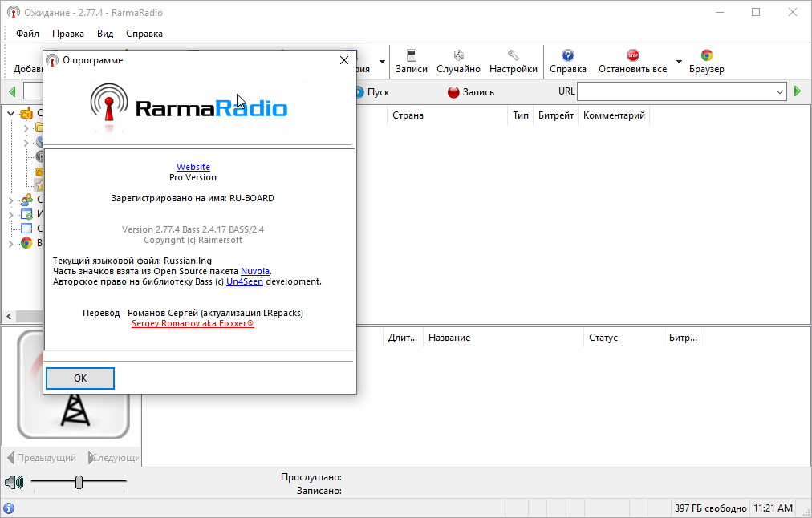Pick a random station with Случайно
The width and height of the screenshot is (812, 518).
click(458, 61)
